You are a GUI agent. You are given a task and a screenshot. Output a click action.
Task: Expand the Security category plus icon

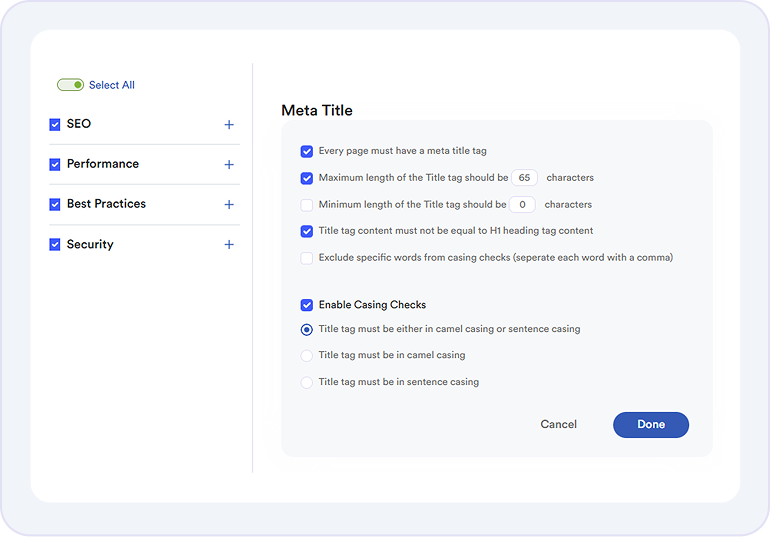tap(229, 245)
